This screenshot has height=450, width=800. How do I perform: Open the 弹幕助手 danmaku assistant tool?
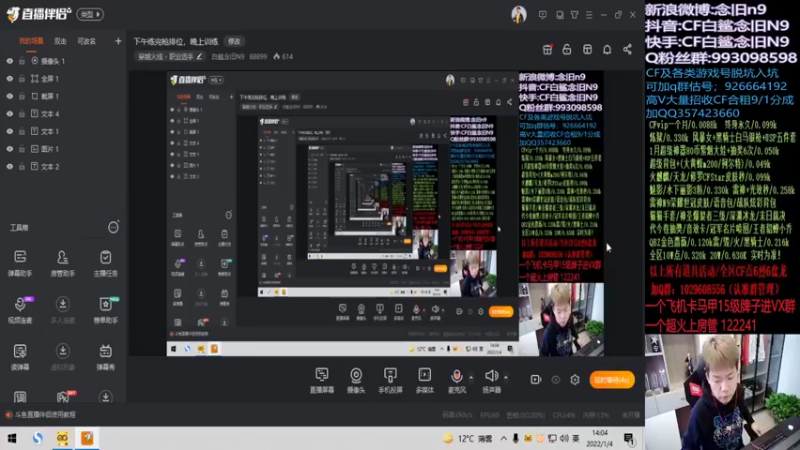pyautogui.click(x=20, y=263)
